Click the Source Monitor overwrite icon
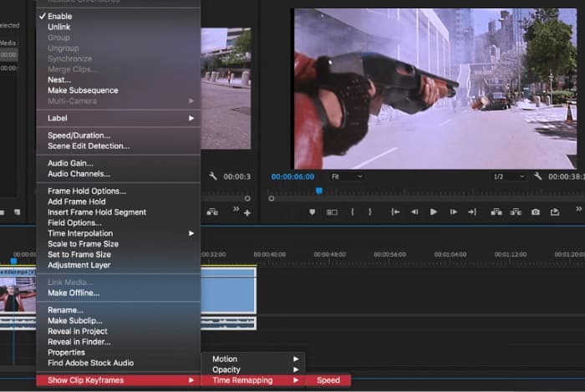Screen dimensions: 585x392 [x=212, y=211]
